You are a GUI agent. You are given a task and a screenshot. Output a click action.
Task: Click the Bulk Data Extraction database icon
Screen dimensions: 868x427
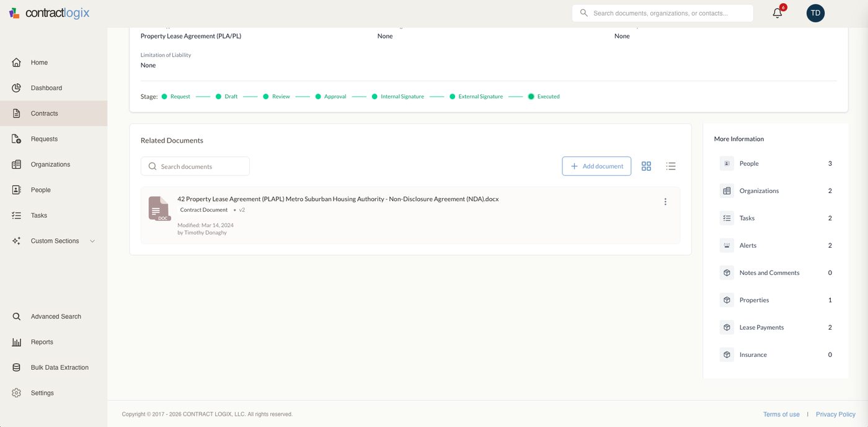(17, 367)
